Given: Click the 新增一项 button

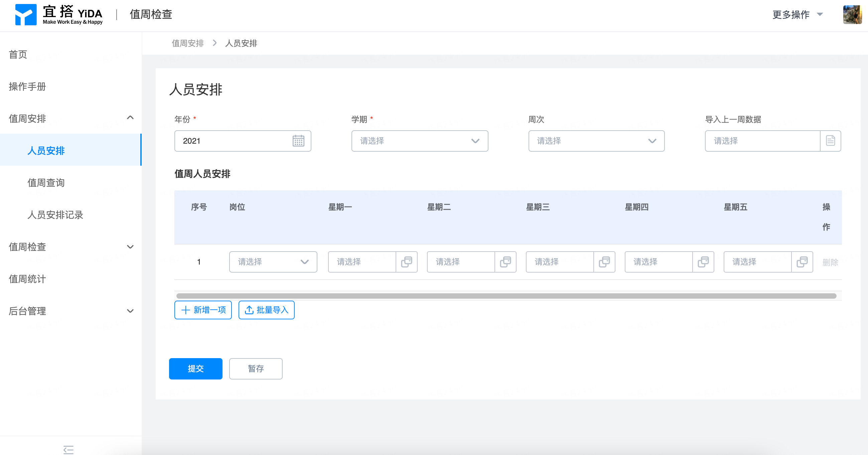Looking at the screenshot, I should (x=203, y=310).
